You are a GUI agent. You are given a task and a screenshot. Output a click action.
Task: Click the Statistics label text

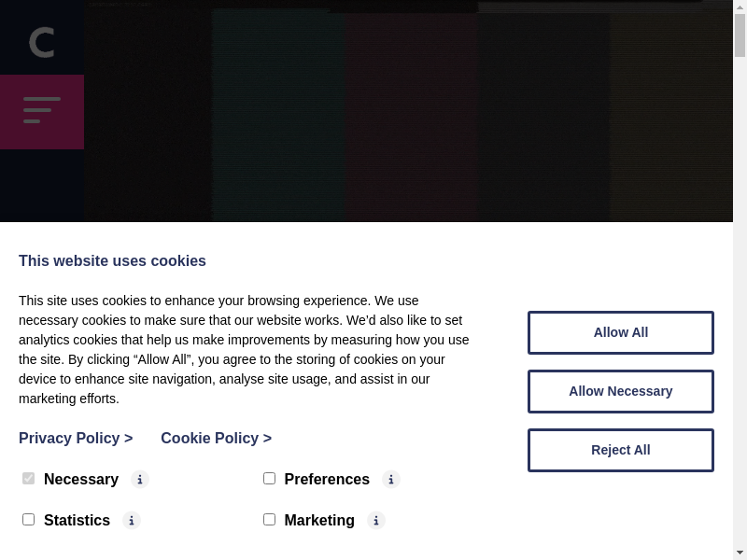77,521
